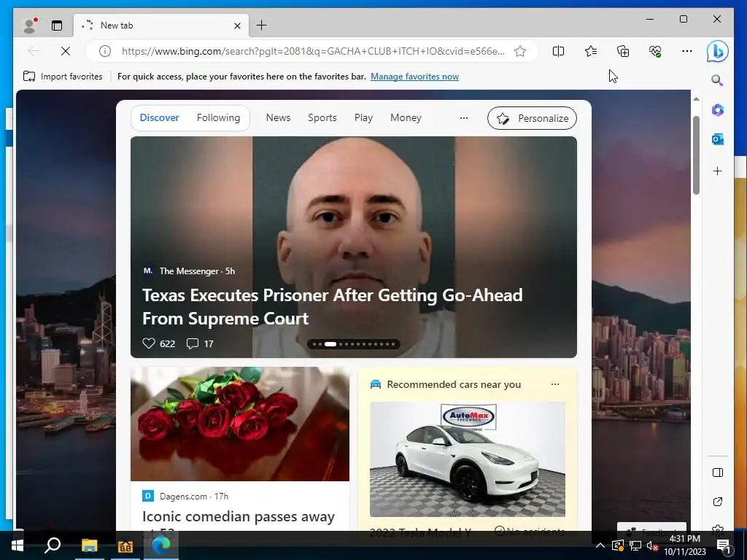Viewport: 747px width, 560px height.
Task: View site information icon in address bar
Action: coord(105,51)
